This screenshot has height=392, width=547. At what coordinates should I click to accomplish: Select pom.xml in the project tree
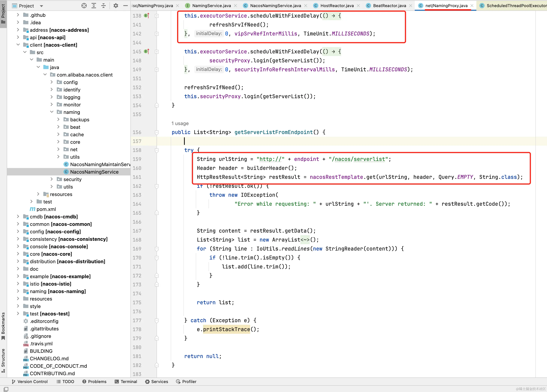pyautogui.click(x=46, y=209)
